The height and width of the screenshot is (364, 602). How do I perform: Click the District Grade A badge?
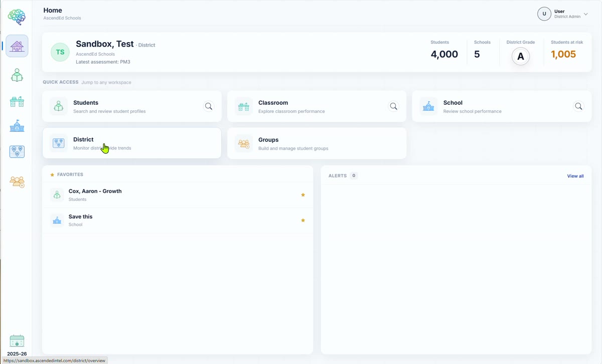521,57
